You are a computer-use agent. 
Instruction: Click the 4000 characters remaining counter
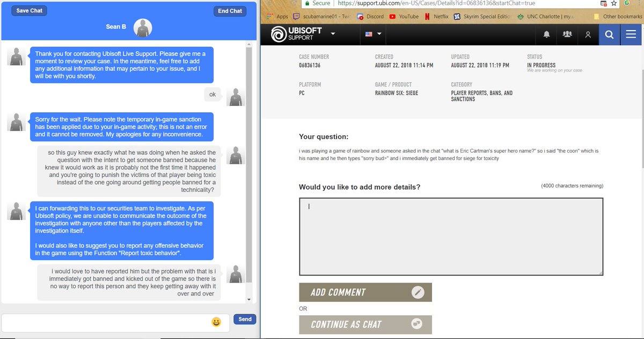pos(572,186)
